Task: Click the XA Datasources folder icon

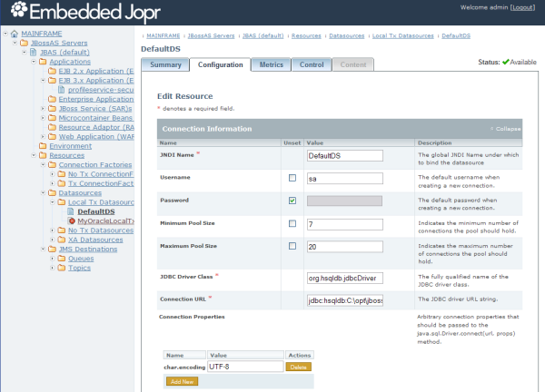Action: pos(62,240)
